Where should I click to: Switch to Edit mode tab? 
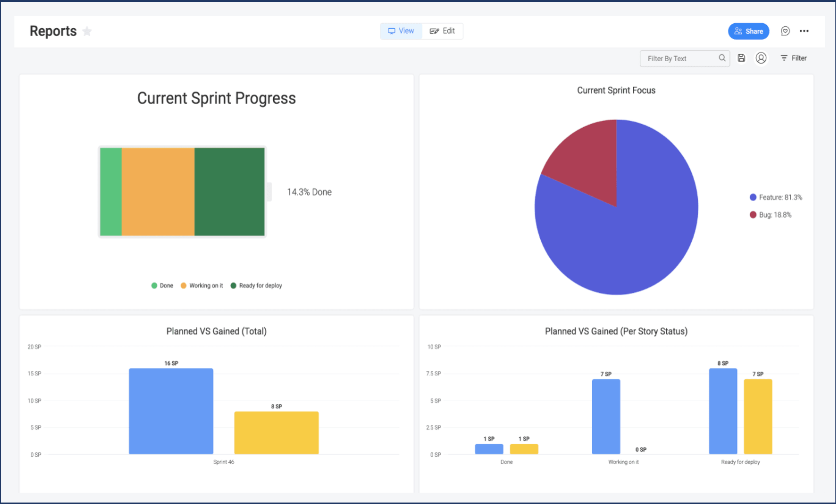click(442, 31)
